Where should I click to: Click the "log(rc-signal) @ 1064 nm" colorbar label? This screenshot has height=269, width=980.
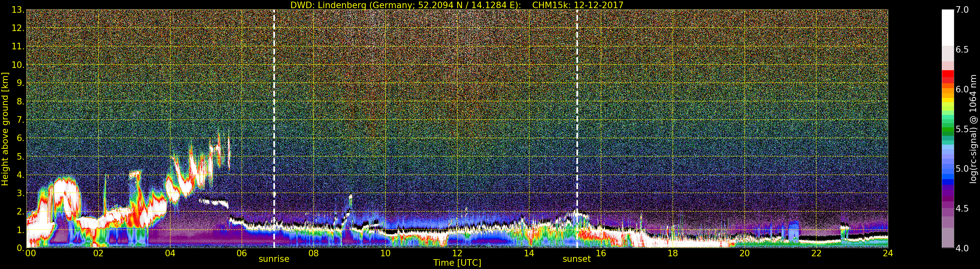point(973,129)
